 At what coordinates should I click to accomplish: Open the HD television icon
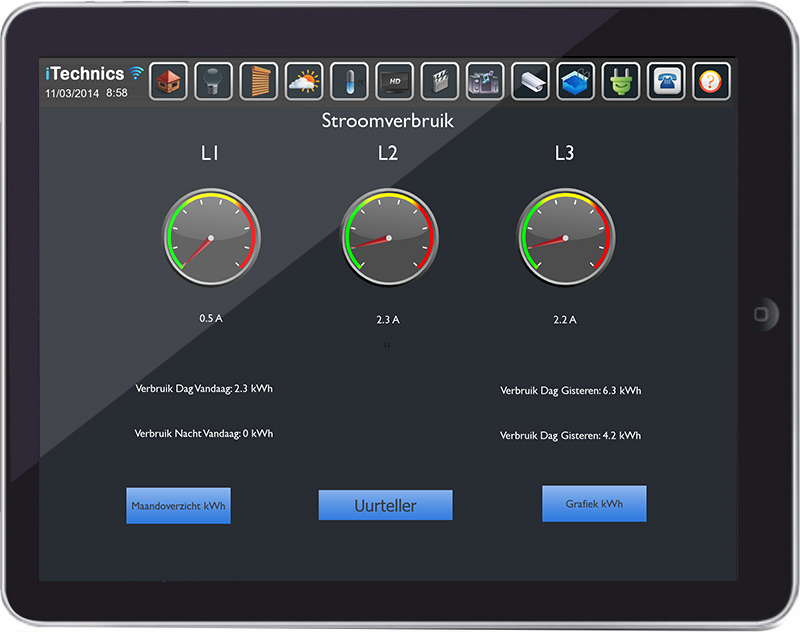pos(394,82)
